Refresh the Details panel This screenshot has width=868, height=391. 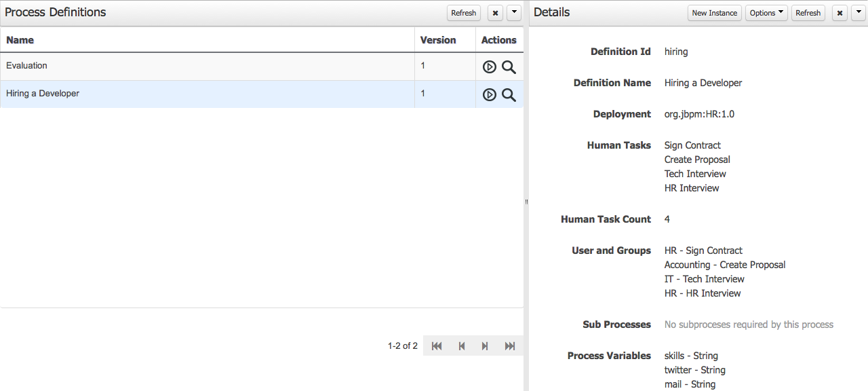point(808,13)
